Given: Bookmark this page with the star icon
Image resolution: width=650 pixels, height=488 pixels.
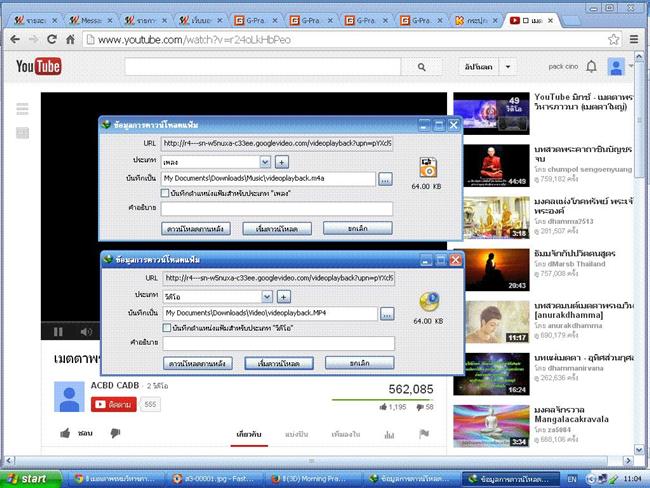Looking at the screenshot, I should [x=614, y=39].
